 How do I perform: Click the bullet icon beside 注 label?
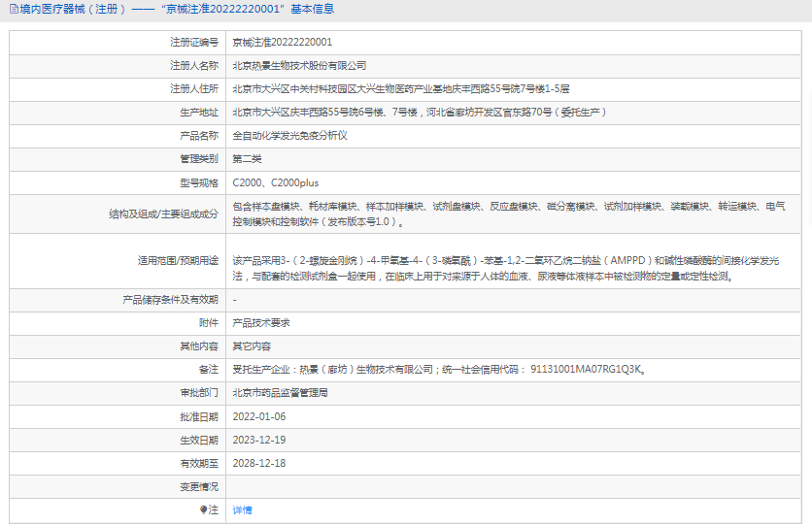pos(204,510)
